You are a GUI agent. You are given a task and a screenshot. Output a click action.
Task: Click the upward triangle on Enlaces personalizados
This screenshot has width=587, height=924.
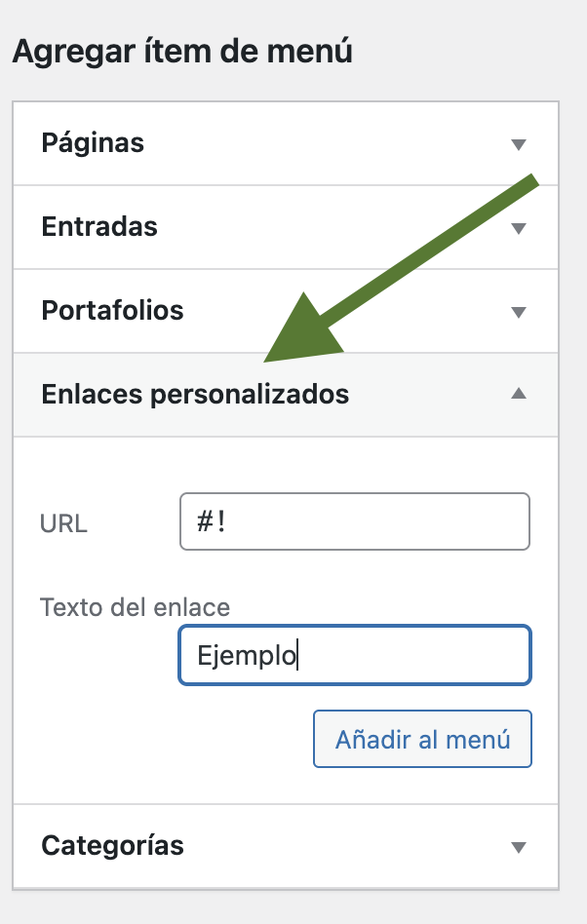point(520,394)
